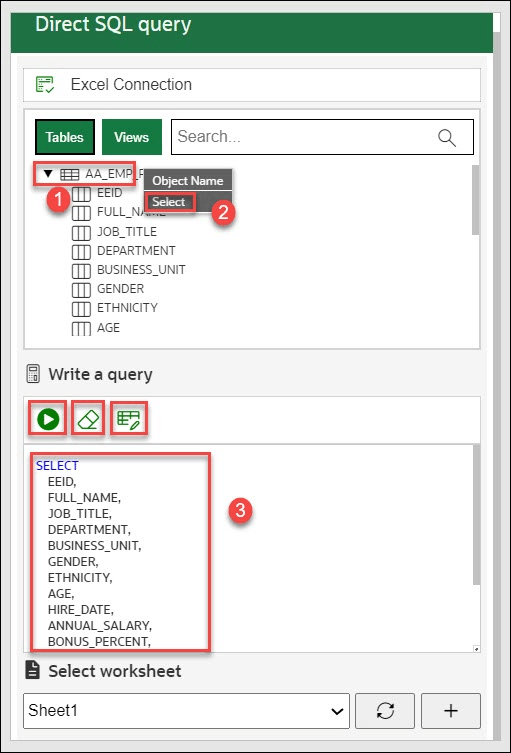Viewport: 511px width, 753px height.
Task: Click the column icon beside ETHNICITY
Action: 81,309
